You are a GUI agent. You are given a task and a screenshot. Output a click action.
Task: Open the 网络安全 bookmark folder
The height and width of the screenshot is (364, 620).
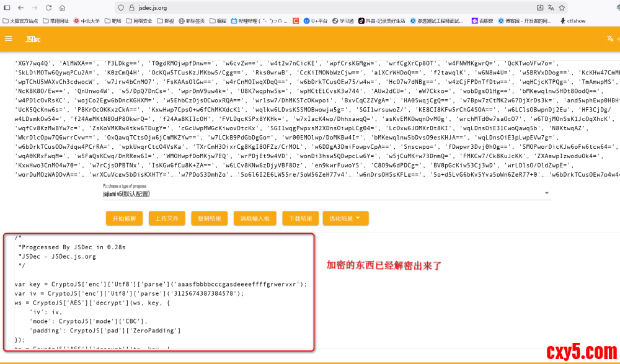pos(139,21)
